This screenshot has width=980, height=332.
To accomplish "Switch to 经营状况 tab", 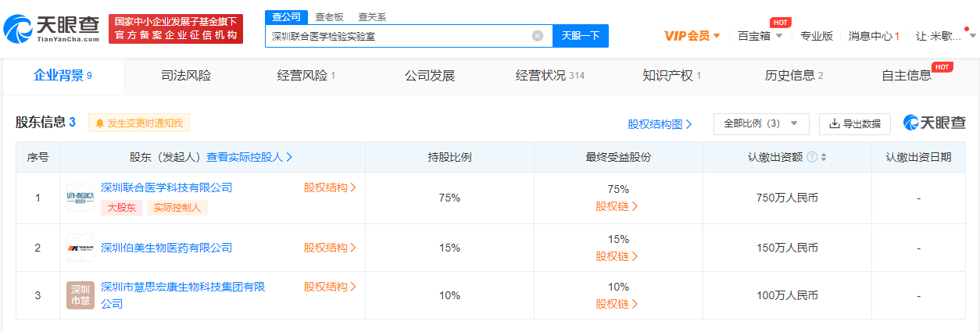I will [550, 76].
